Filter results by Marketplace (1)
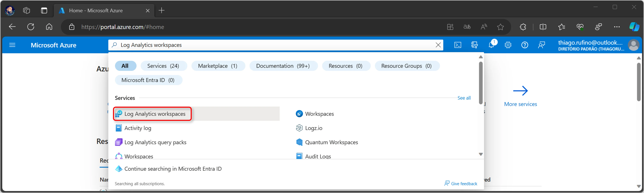This screenshot has height=193, width=644. (218, 66)
